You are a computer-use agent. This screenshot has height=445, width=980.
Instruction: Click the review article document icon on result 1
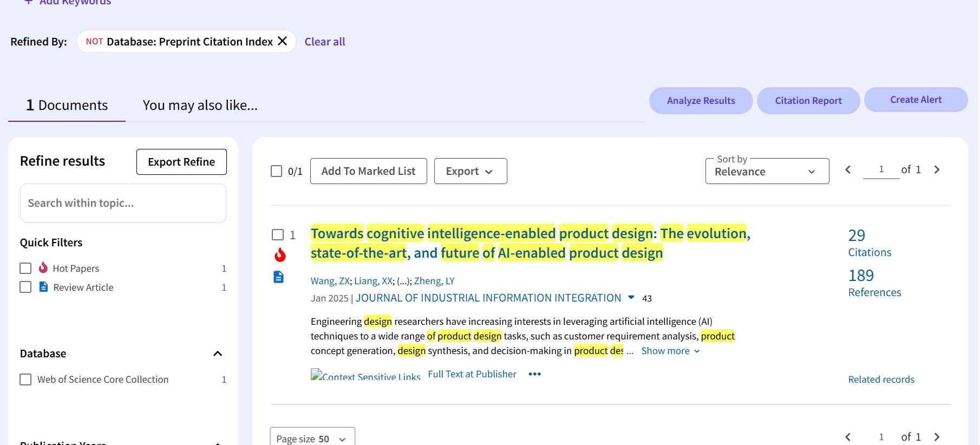(x=278, y=277)
